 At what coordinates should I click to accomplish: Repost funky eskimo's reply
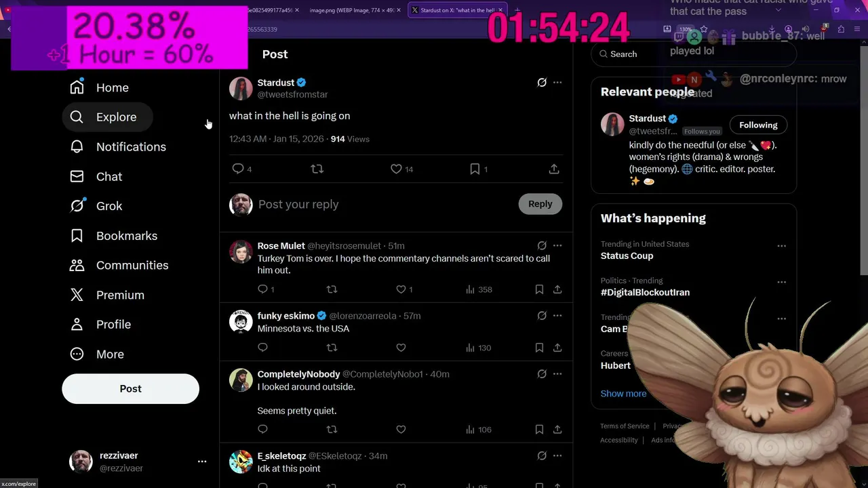pyautogui.click(x=332, y=348)
